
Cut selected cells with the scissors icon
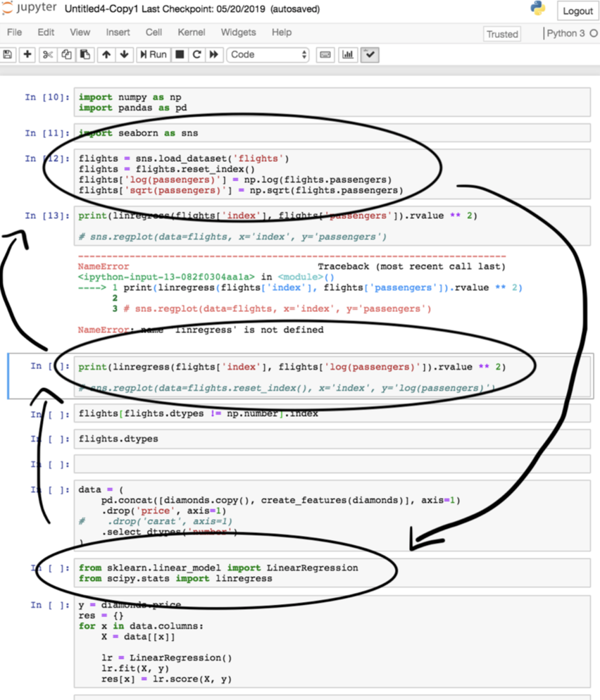point(47,54)
